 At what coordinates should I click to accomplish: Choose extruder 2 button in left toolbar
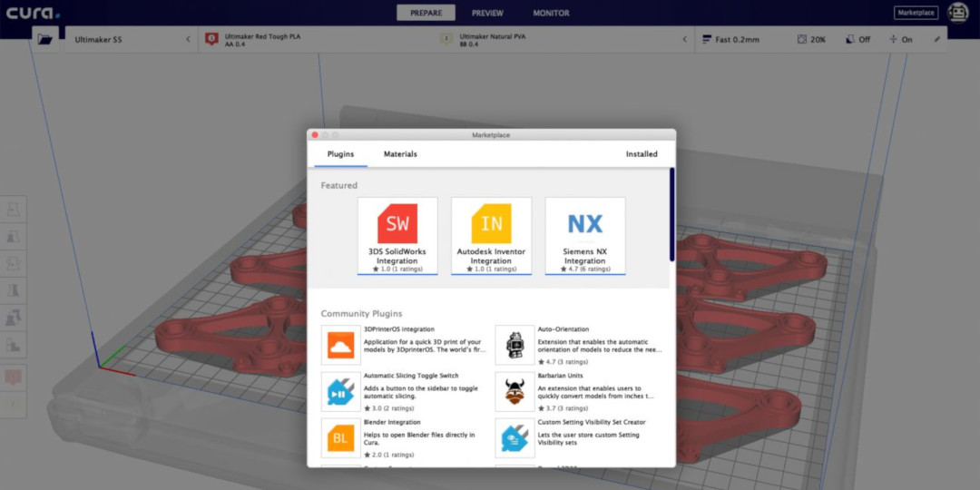[x=14, y=405]
